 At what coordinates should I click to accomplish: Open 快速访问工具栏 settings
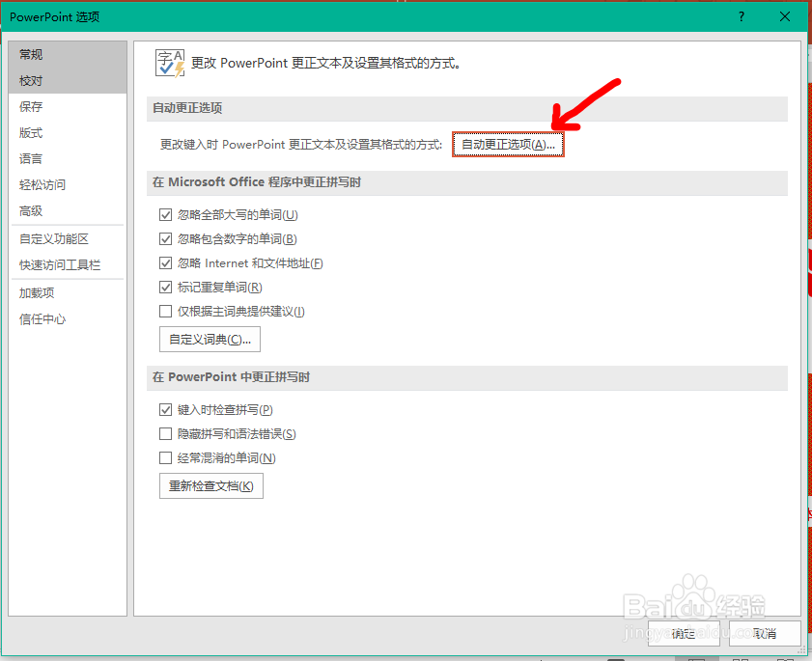(x=68, y=265)
